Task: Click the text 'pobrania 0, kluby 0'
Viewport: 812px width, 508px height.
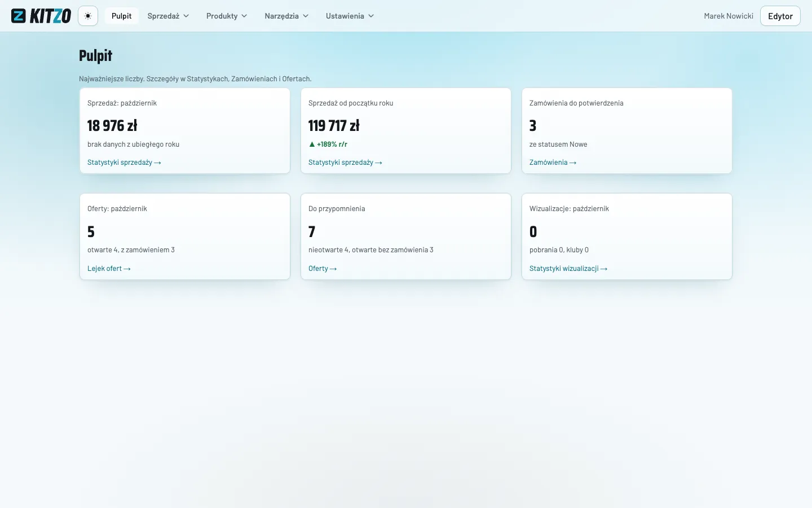Action: (x=559, y=250)
